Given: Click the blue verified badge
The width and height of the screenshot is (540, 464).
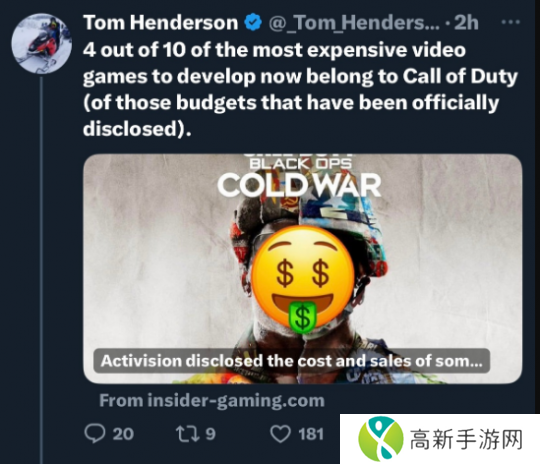Looking at the screenshot, I should pos(253,23).
